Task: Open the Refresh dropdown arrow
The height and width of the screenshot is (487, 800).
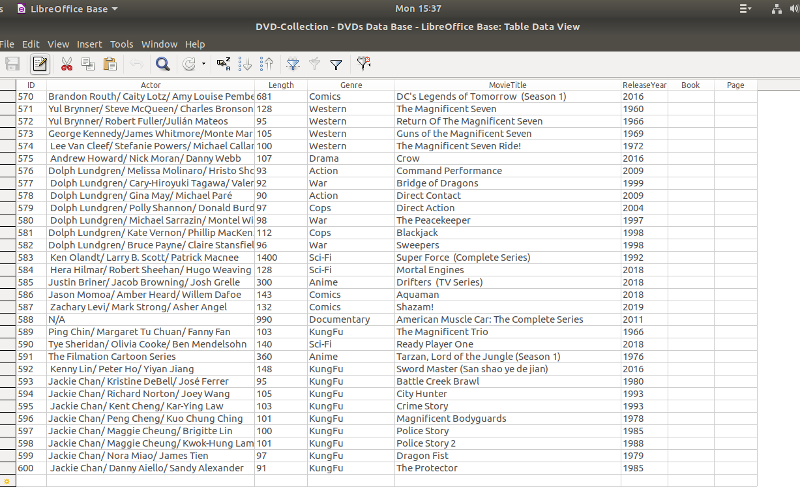Action: coord(204,64)
